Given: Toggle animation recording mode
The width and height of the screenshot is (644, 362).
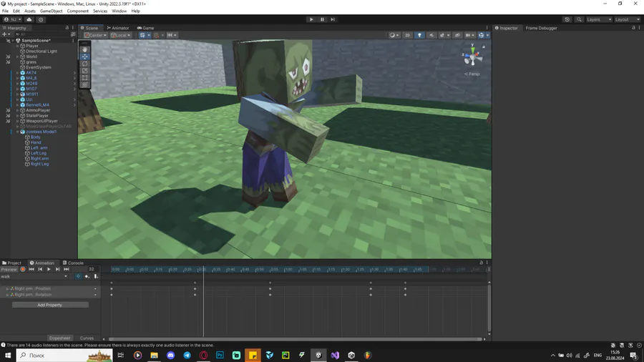Looking at the screenshot, I should (x=23, y=269).
